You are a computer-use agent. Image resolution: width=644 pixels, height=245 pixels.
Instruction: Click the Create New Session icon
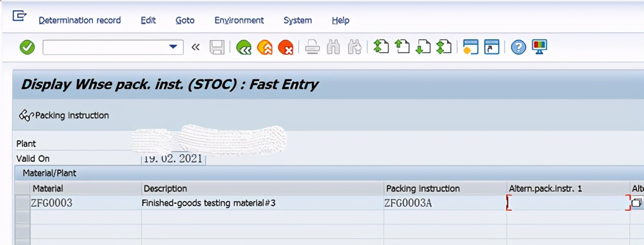tap(471, 47)
